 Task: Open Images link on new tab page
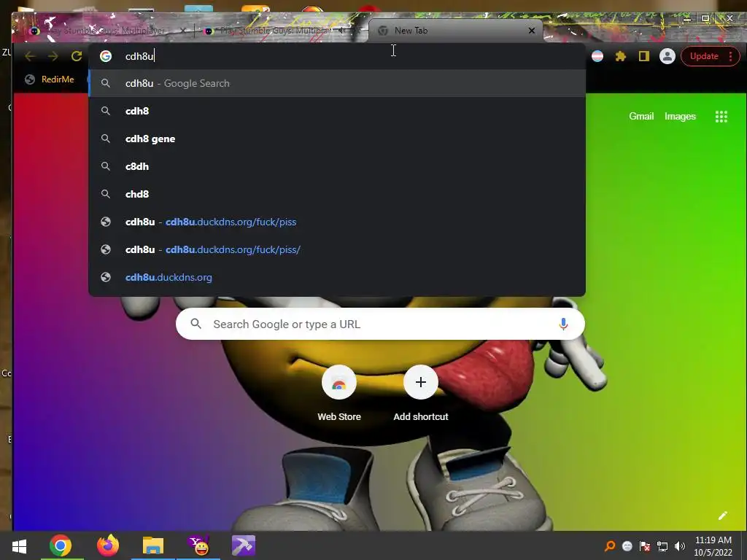(680, 116)
